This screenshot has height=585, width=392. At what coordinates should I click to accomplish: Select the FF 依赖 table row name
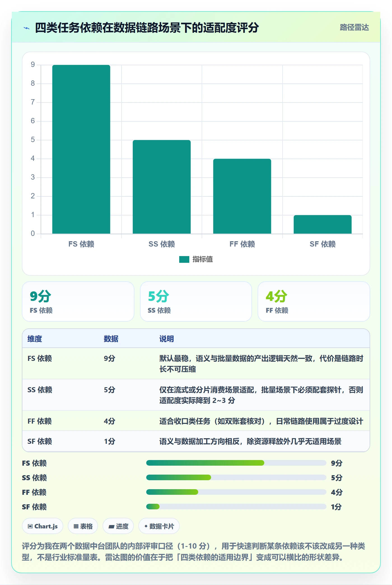[x=39, y=421]
